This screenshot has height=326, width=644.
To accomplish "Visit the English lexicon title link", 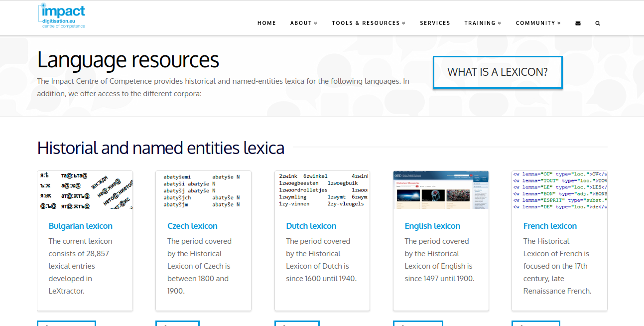I will 432,226.
